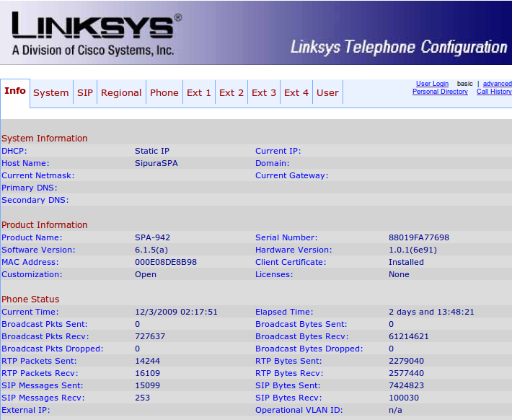Select RTP Packets Recv value 16109

[147, 373]
